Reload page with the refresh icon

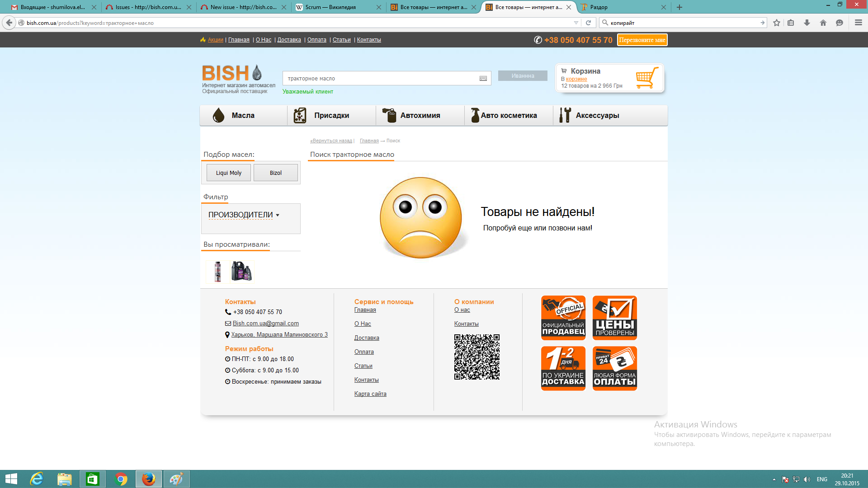coord(588,23)
